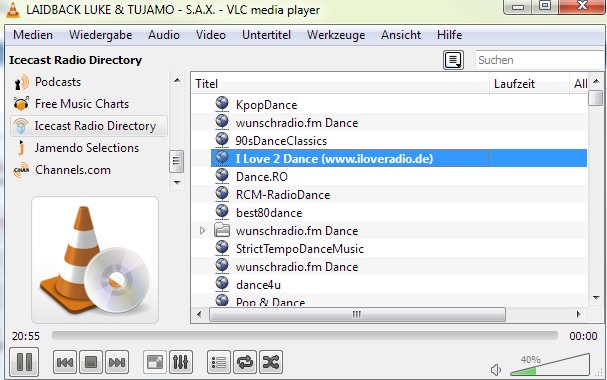Select Podcasts in the sidebar
The height and width of the screenshot is (380, 607).
(x=58, y=82)
